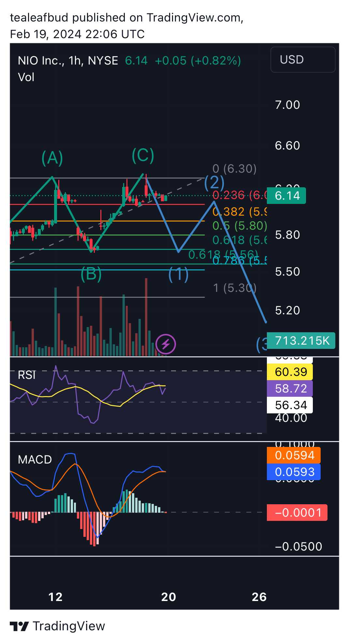Click the RSI value tag 56.34
The width and height of the screenshot is (349, 644).
pos(290,405)
